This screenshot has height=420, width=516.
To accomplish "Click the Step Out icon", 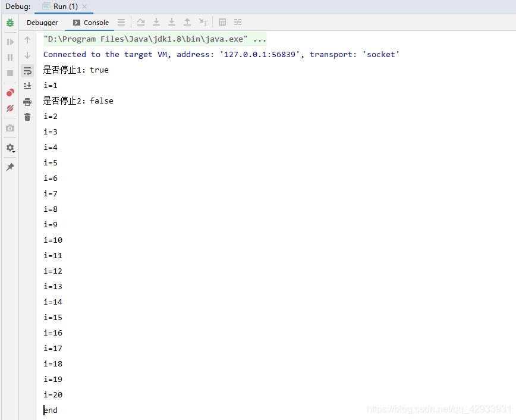I will point(187,22).
